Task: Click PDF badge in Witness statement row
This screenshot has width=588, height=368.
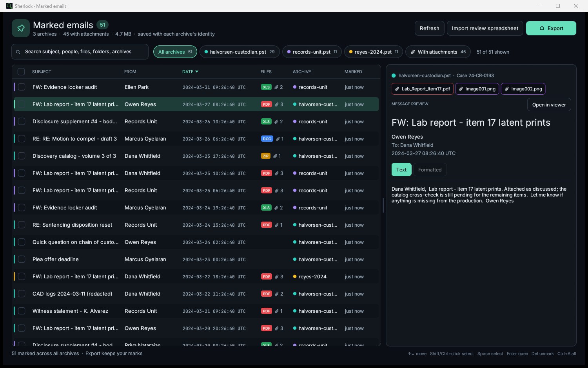Action: 267,311
